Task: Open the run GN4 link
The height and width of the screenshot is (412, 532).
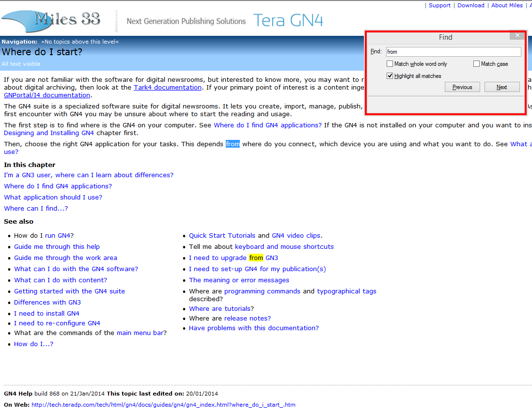Action: (x=58, y=235)
